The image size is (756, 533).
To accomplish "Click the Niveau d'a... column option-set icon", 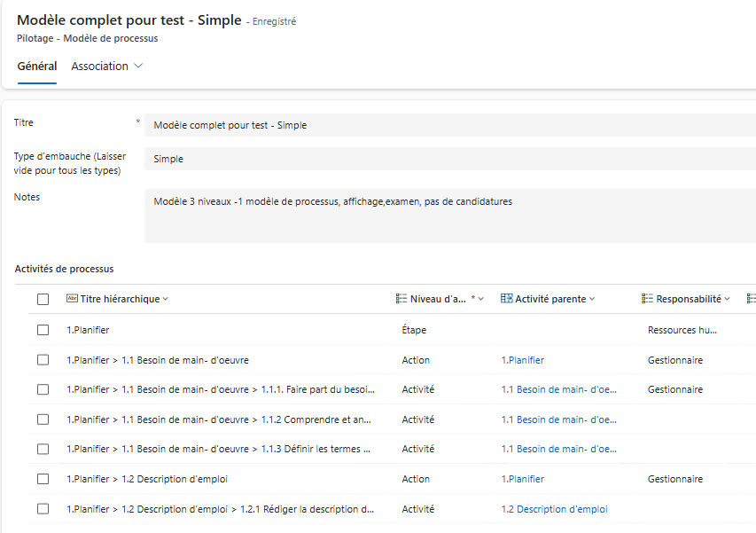I will (401, 299).
